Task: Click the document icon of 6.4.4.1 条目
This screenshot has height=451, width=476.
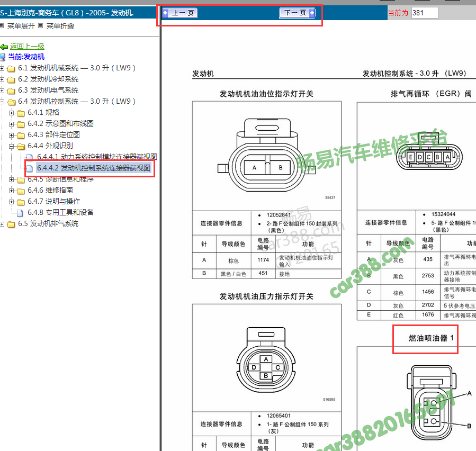Action: coord(29,156)
